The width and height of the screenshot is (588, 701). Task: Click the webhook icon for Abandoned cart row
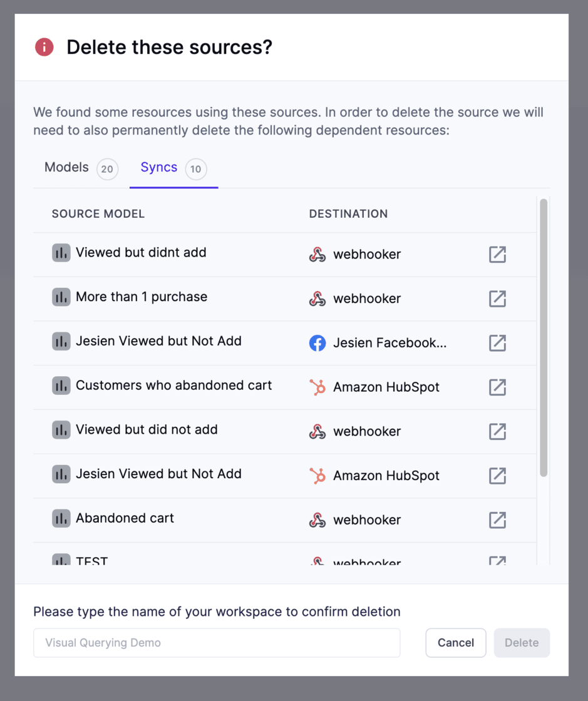pyautogui.click(x=317, y=520)
